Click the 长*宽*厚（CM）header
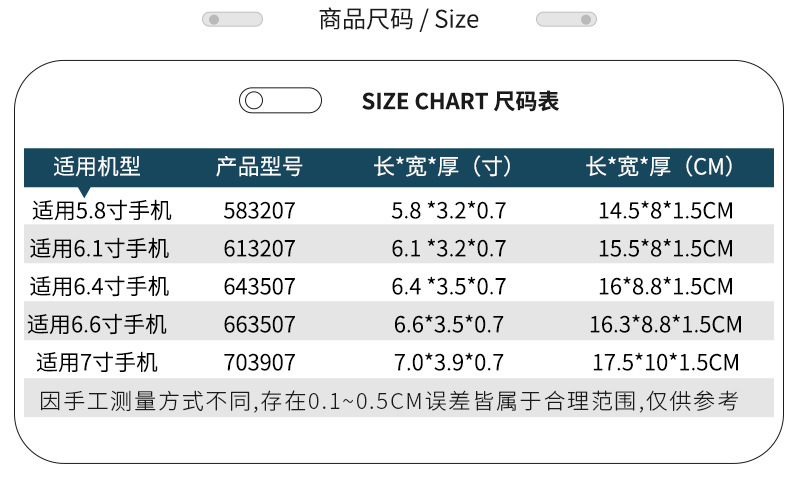790x481 pixels. pyautogui.click(x=660, y=167)
